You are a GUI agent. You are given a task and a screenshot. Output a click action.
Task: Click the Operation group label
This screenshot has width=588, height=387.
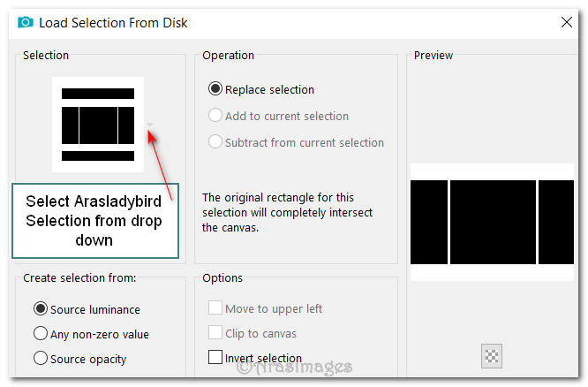coord(229,55)
